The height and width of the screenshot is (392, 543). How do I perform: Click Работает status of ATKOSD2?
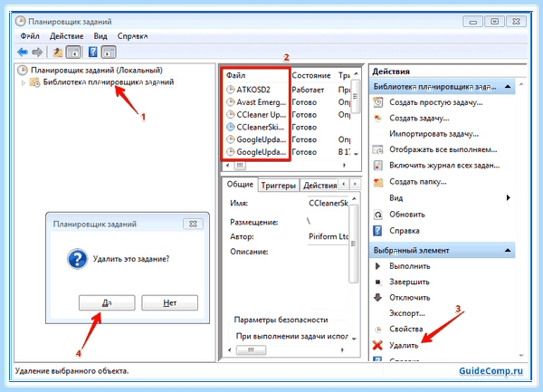coord(308,90)
